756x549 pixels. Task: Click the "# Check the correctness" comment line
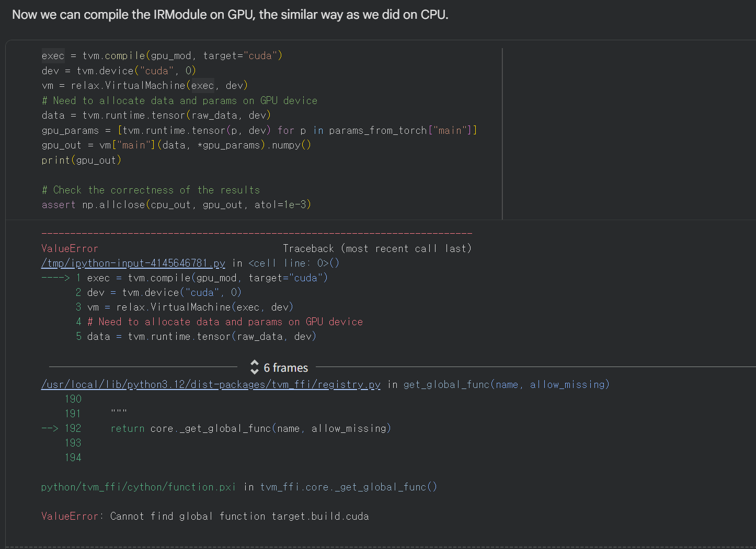coord(151,190)
